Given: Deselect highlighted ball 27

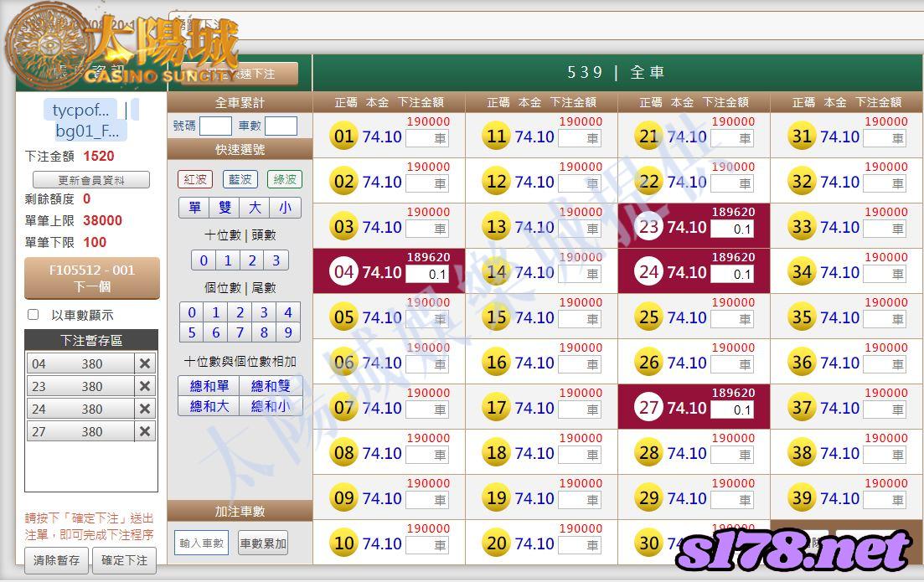Looking at the screenshot, I should pyautogui.click(x=648, y=408).
